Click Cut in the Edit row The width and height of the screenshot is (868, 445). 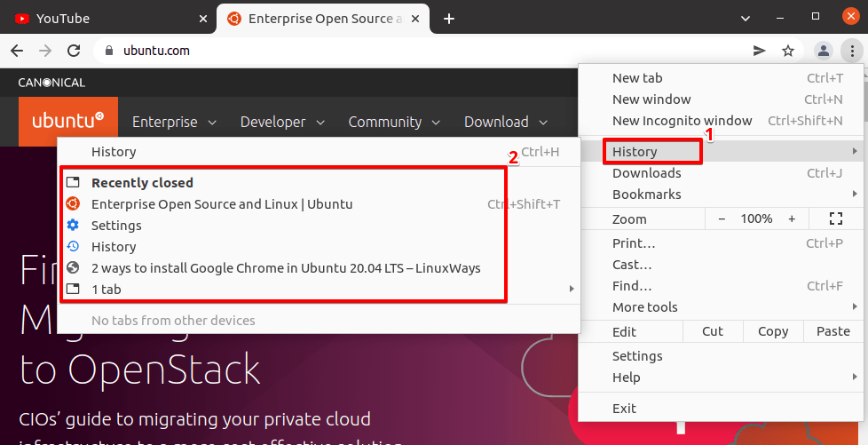(x=713, y=331)
